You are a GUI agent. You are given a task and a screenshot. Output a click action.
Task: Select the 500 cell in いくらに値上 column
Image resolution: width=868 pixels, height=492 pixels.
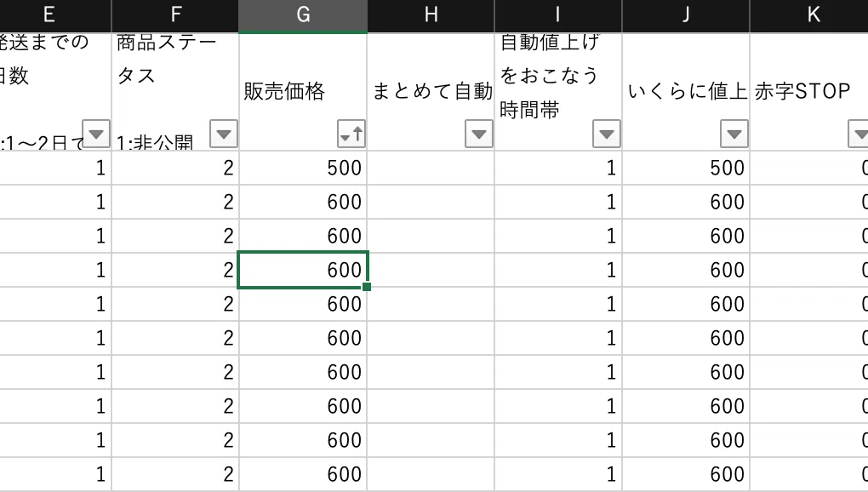pos(686,168)
